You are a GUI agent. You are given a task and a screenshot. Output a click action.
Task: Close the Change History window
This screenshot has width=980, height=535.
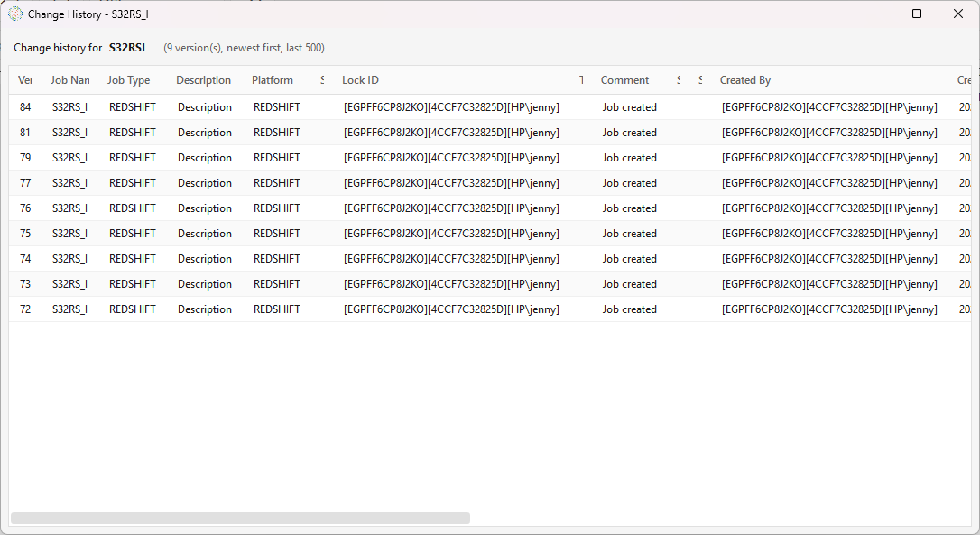click(958, 14)
